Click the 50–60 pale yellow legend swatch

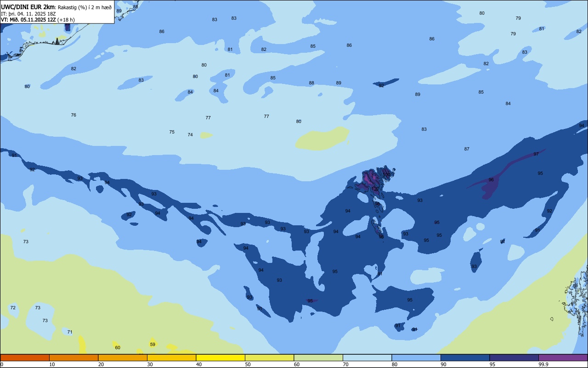point(269,357)
